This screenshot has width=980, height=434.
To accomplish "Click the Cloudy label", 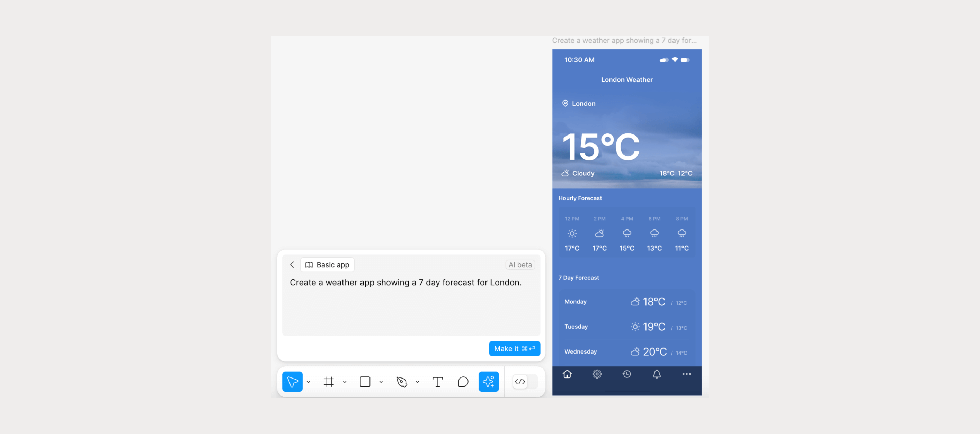I will (583, 173).
